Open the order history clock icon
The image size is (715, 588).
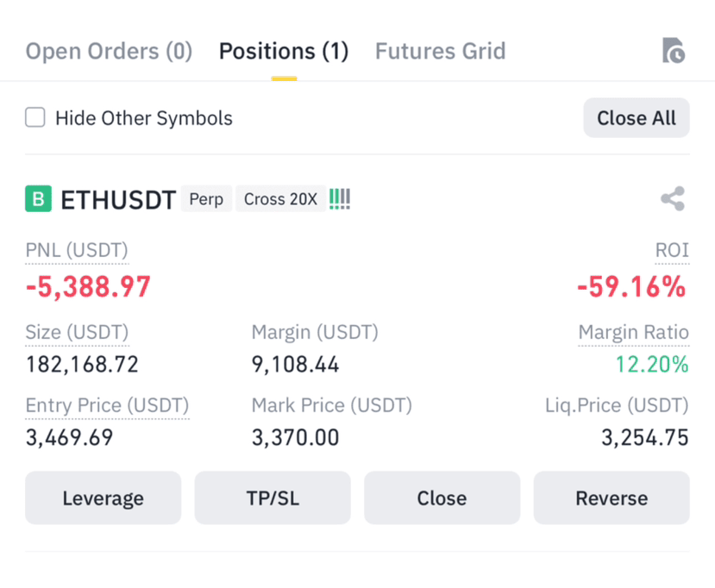pyautogui.click(x=674, y=51)
